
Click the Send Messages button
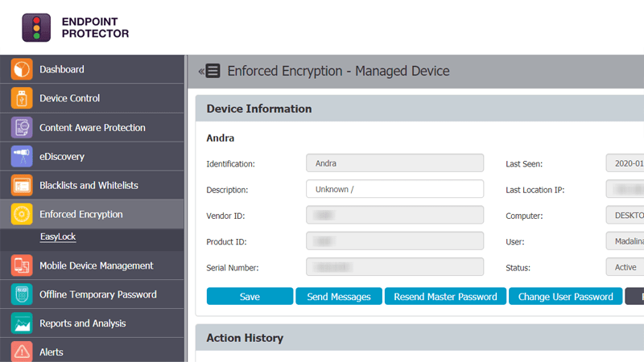click(x=339, y=296)
